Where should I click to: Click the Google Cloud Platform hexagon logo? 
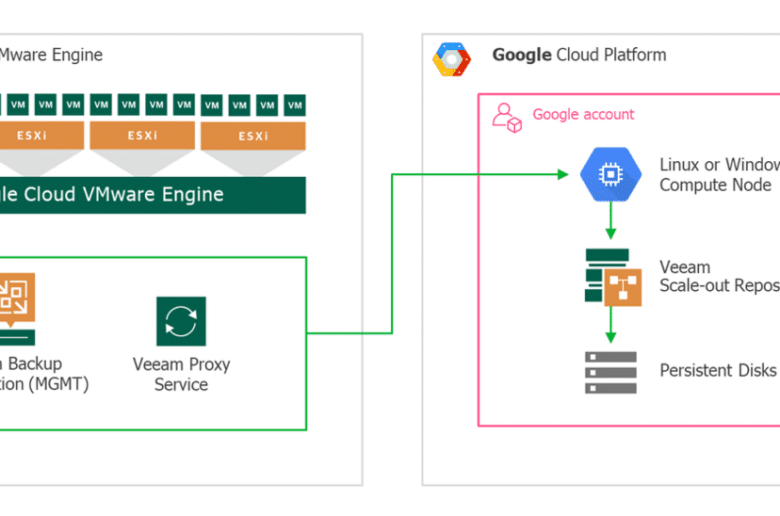pyautogui.click(x=451, y=59)
